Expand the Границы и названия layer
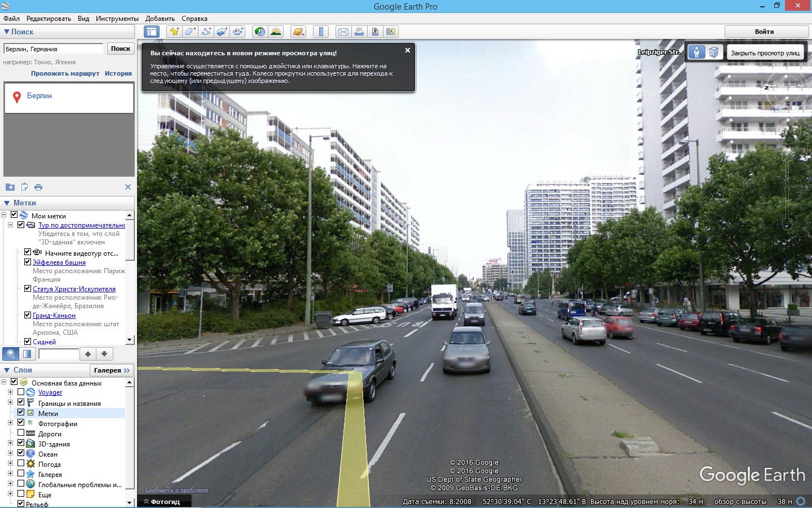This screenshot has height=508, width=812. pos(10,402)
